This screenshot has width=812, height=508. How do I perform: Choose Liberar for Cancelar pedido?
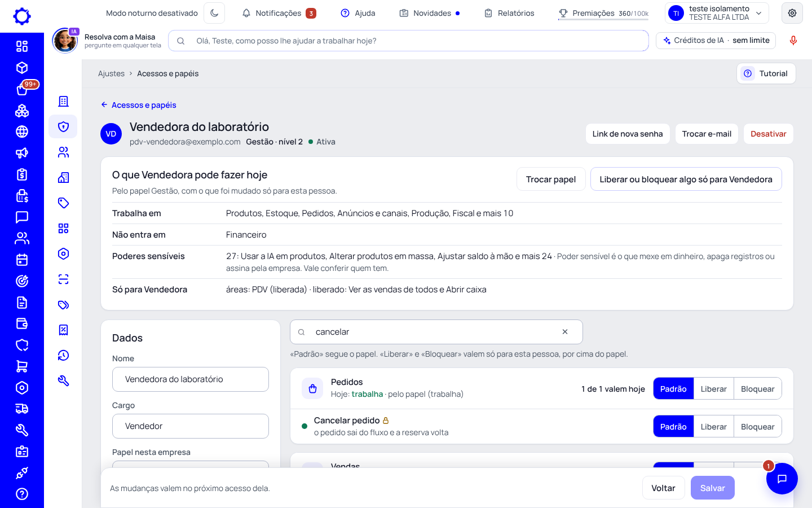[714, 427]
